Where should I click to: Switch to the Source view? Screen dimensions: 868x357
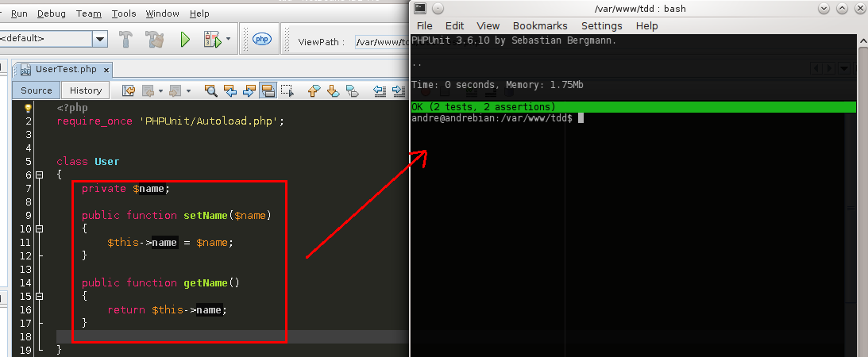click(x=37, y=90)
